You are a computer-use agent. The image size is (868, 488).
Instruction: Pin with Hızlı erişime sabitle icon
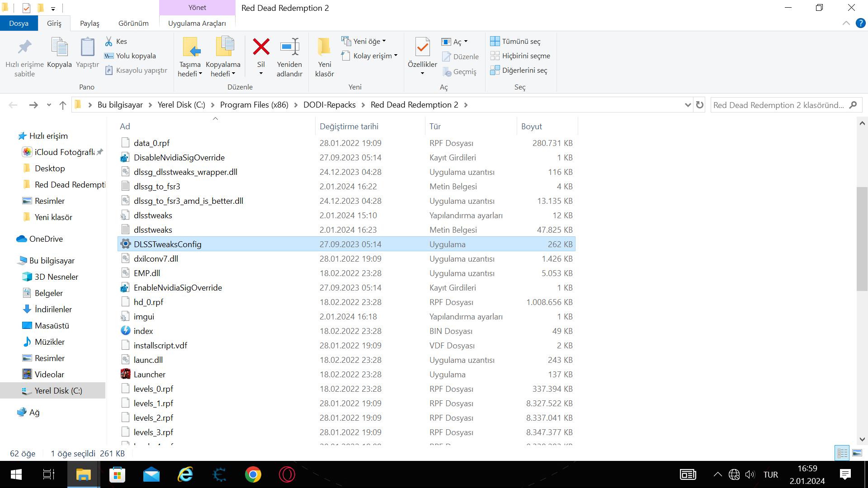[x=24, y=47]
